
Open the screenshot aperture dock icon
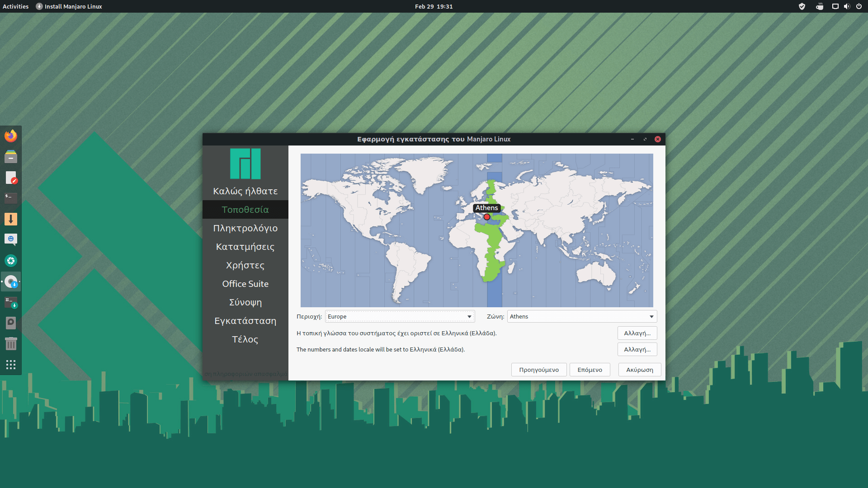click(x=11, y=261)
